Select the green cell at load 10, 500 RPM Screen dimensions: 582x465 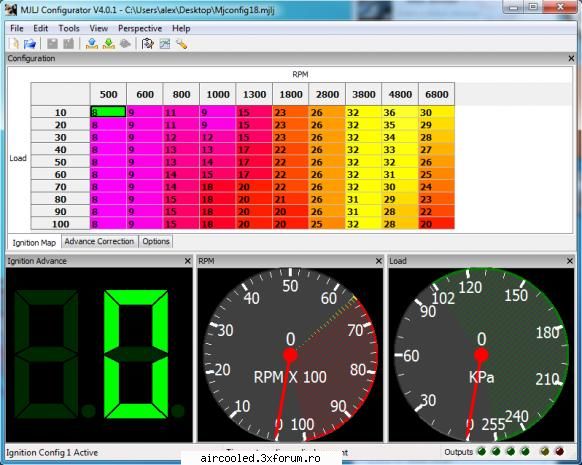pyautogui.click(x=108, y=112)
